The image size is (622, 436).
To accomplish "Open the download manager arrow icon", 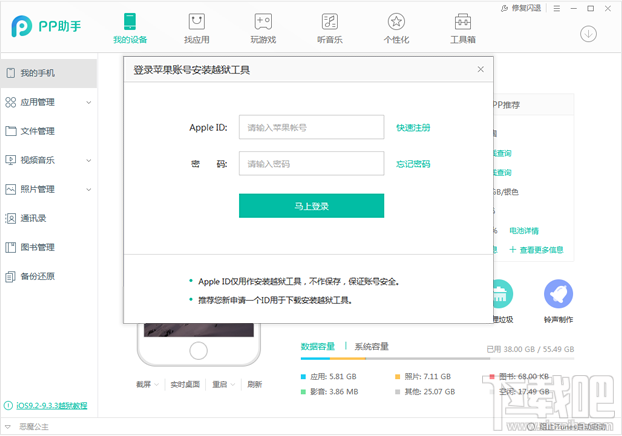I will pyautogui.click(x=588, y=34).
